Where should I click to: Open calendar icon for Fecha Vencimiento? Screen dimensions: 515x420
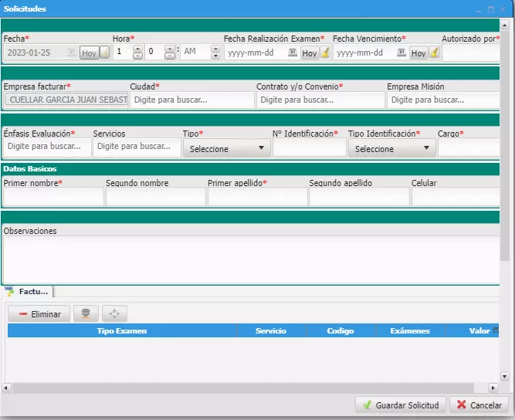(401, 52)
